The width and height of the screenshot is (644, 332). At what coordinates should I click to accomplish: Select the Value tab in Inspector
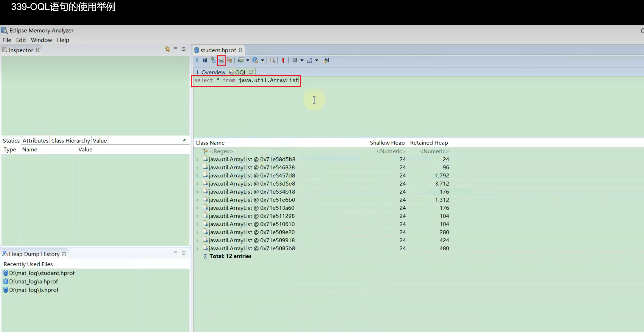point(100,140)
